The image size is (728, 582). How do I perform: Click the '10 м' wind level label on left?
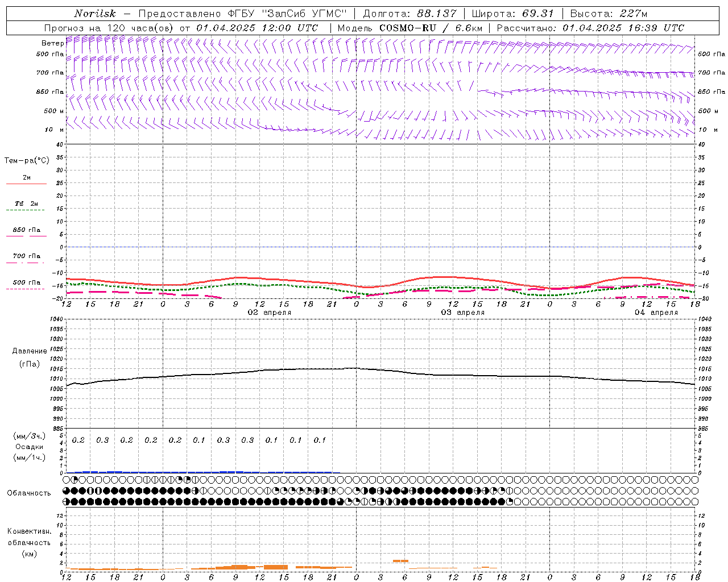point(54,130)
